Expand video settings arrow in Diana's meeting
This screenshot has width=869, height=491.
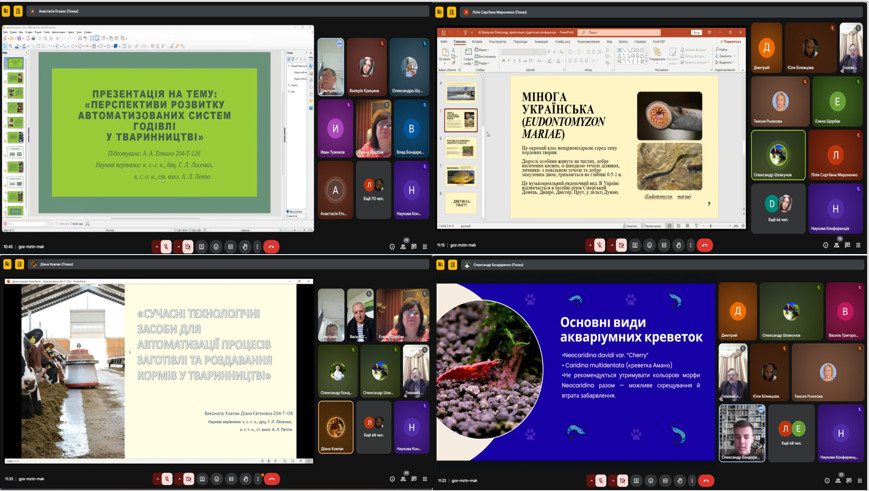coord(178,479)
